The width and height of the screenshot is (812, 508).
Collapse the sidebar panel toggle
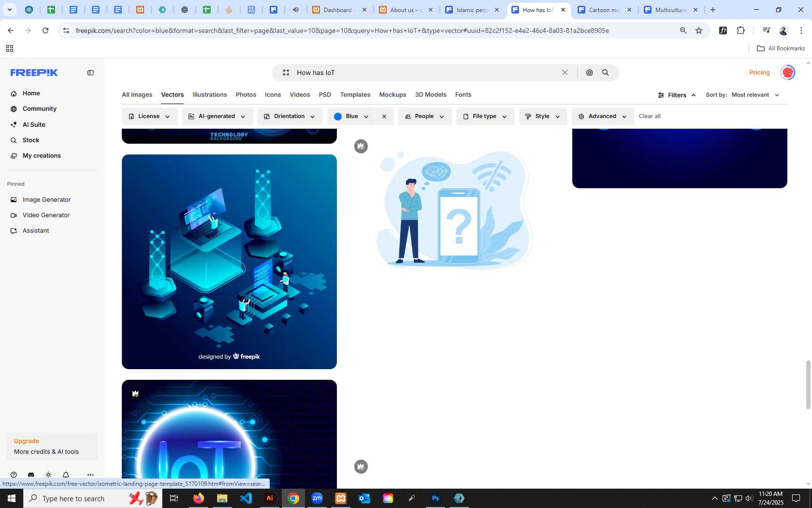point(90,73)
